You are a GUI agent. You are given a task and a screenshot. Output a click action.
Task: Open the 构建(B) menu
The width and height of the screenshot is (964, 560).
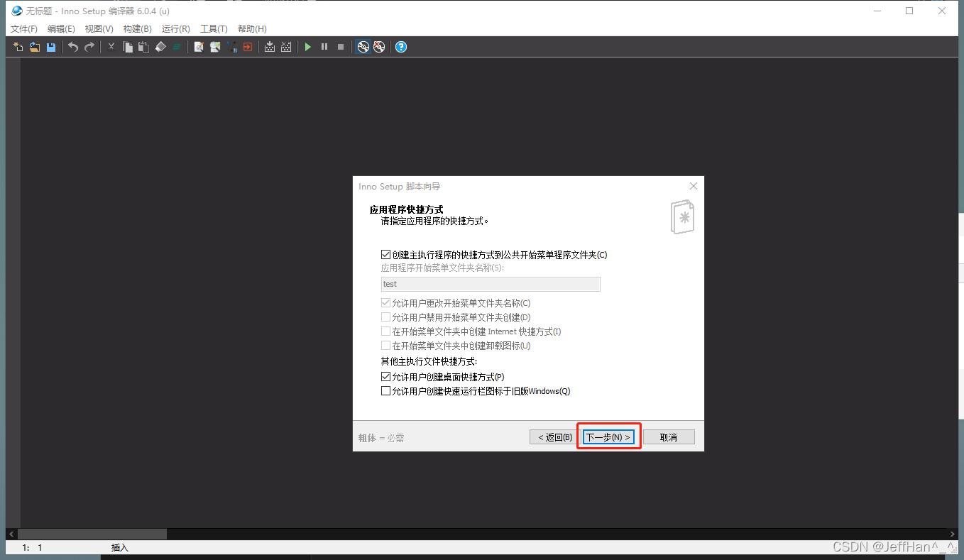click(137, 28)
